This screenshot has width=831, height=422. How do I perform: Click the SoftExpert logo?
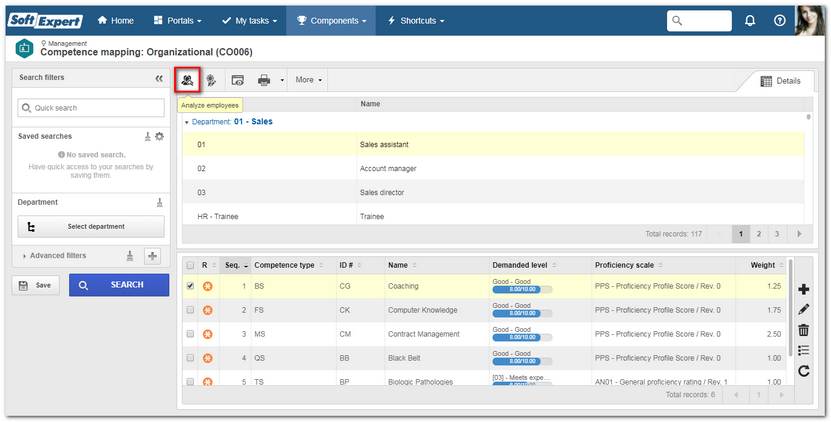point(45,21)
